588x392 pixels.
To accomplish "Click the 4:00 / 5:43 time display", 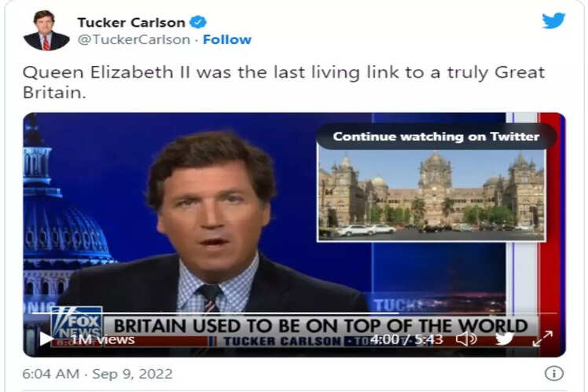I will click(407, 339).
